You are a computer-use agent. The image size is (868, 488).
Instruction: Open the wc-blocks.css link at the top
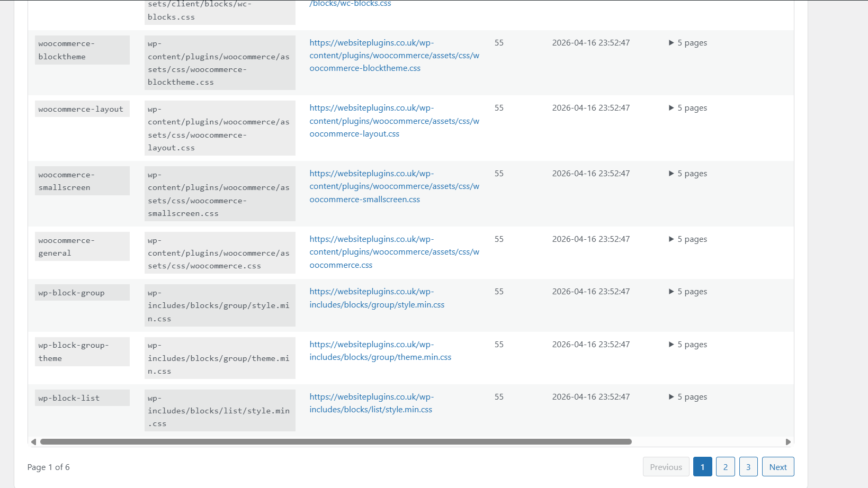350,4
